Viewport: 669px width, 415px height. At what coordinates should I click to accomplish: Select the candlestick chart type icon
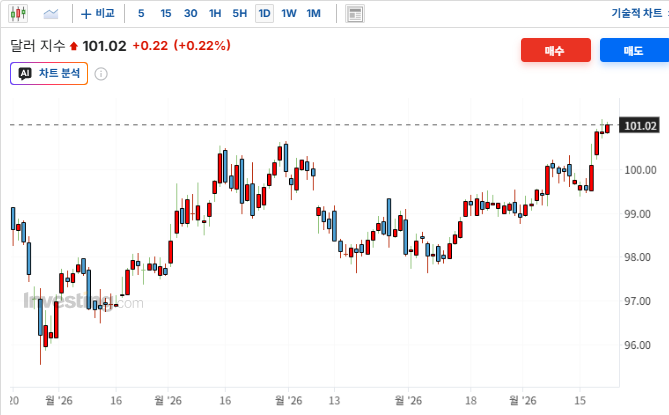point(18,14)
